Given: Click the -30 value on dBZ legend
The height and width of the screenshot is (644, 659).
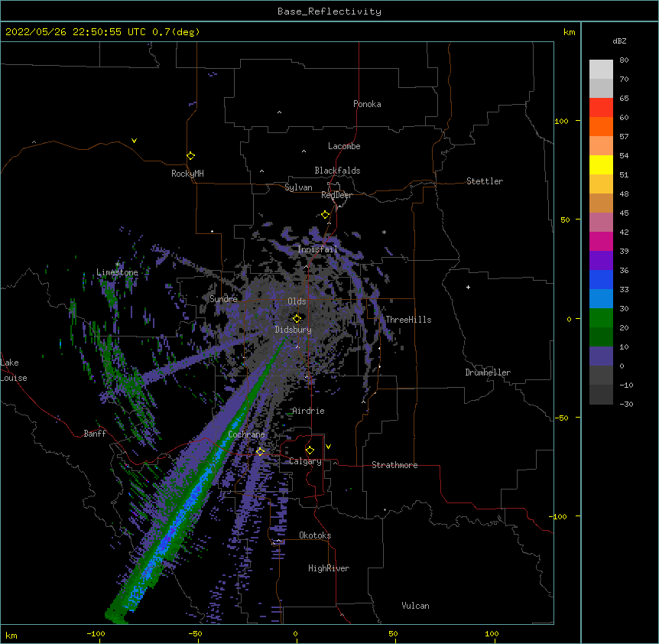Looking at the screenshot, I should 626,404.
